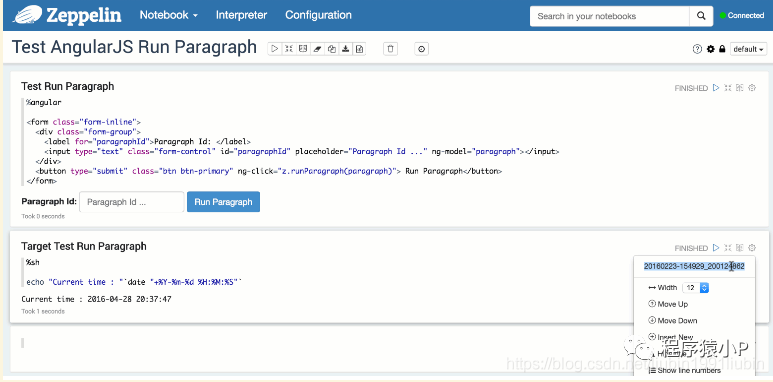773x382 pixels.
Task: Run the Test Run Paragraph paragraph
Action: coord(716,88)
